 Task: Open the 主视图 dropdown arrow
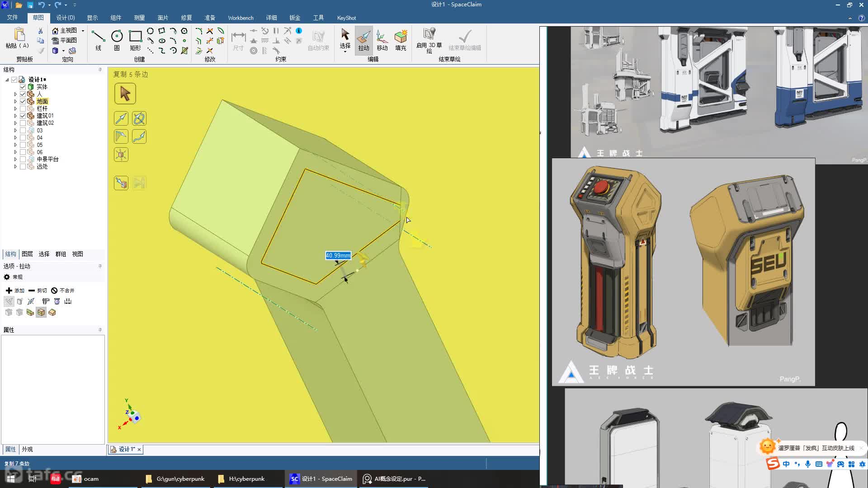click(83, 30)
